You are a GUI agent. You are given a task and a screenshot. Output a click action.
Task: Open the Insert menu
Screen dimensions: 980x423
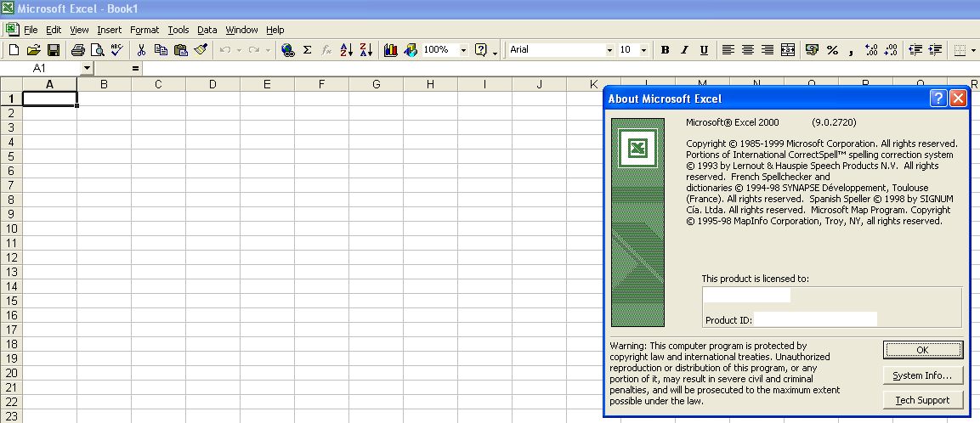click(x=110, y=30)
